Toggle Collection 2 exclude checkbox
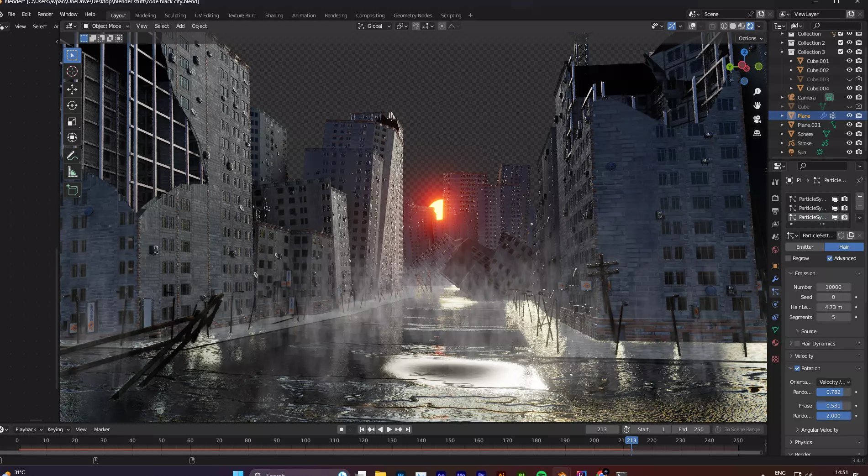Screen dimensions: 868x476 [841, 42]
